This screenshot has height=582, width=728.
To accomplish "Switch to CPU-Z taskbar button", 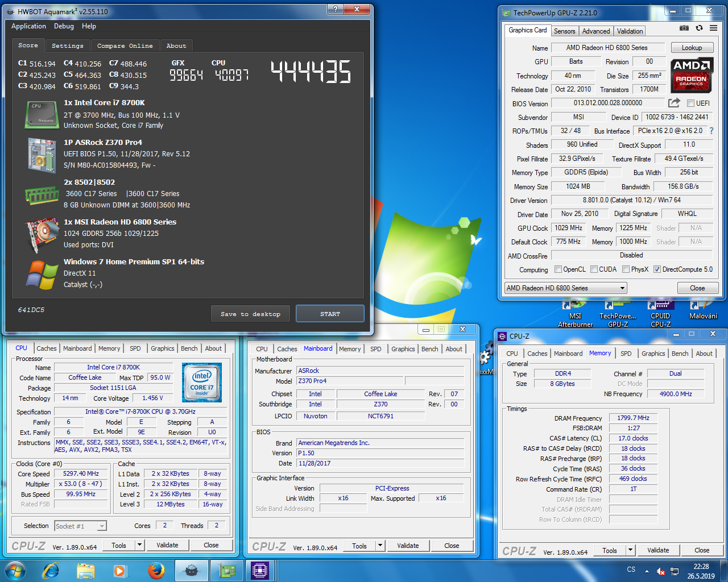I will coord(259,570).
